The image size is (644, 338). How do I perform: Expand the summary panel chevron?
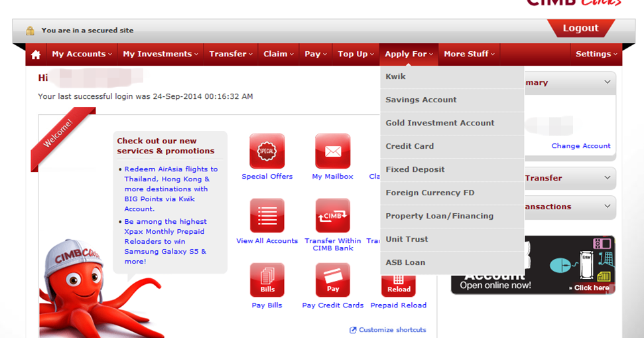coord(607,82)
